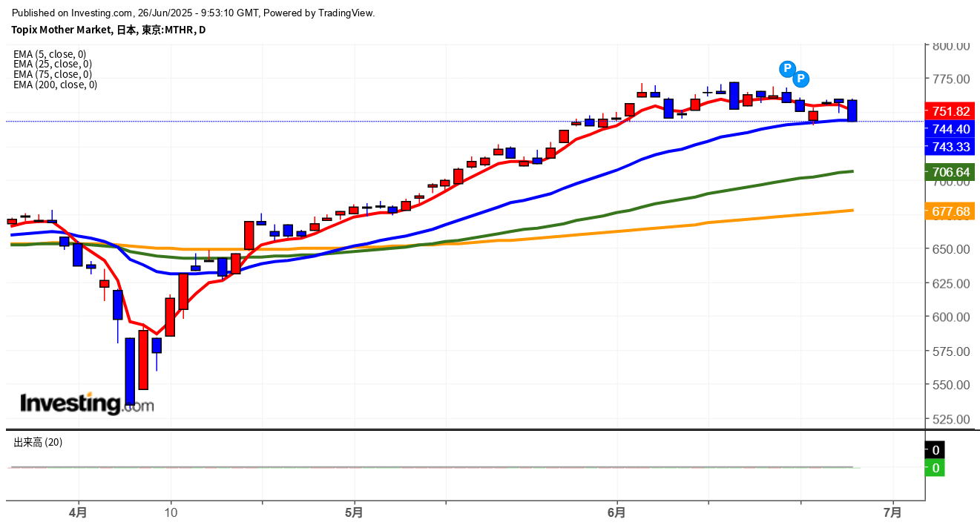
Task: Click the black 0 volume value label
Action: (935, 450)
